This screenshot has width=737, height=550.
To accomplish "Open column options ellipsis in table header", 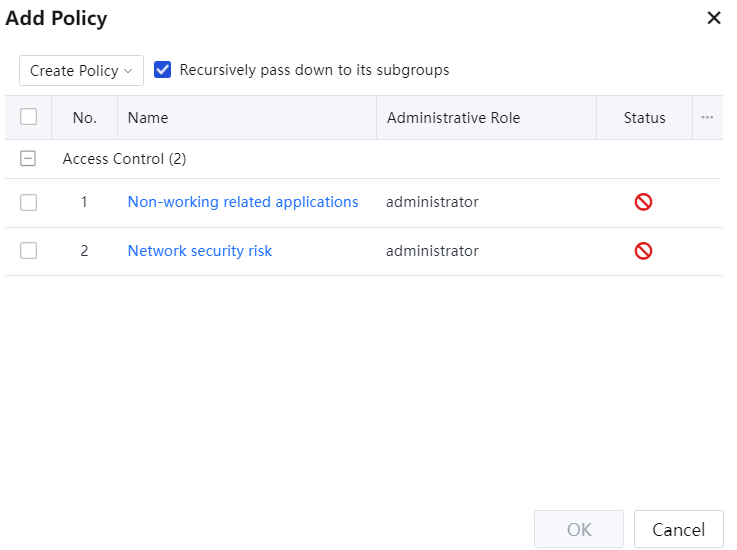I will click(x=707, y=118).
